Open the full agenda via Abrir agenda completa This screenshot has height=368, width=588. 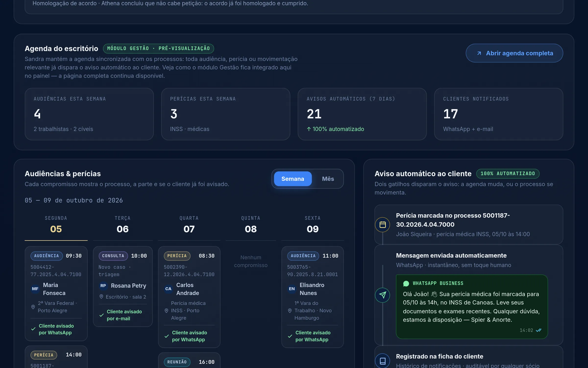click(514, 53)
